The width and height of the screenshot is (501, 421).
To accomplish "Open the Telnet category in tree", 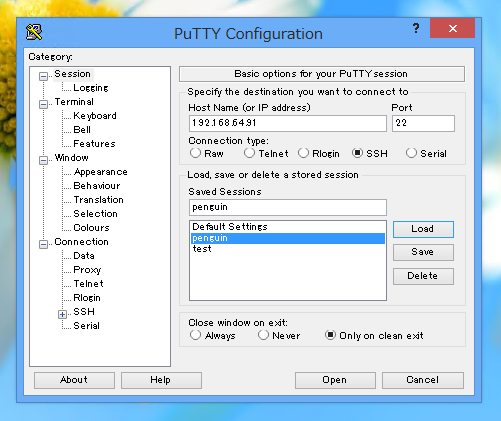I will pos(89,284).
